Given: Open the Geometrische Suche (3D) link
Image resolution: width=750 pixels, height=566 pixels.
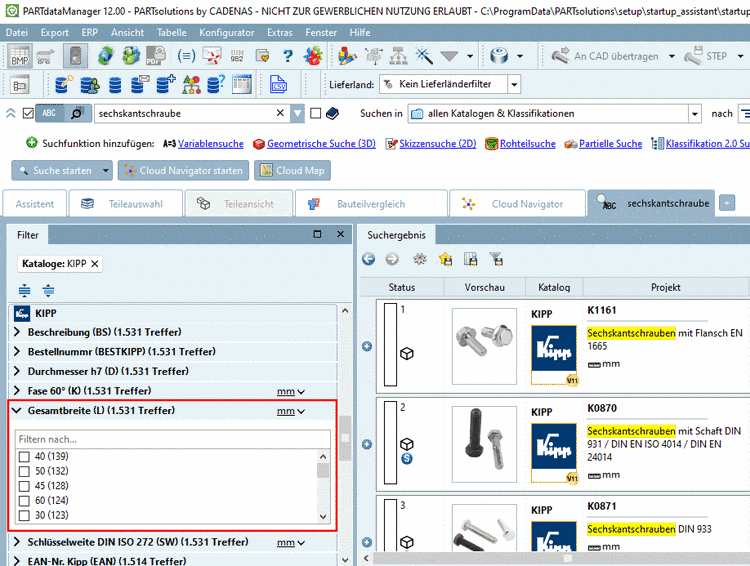Looking at the screenshot, I should pyautogui.click(x=321, y=144).
